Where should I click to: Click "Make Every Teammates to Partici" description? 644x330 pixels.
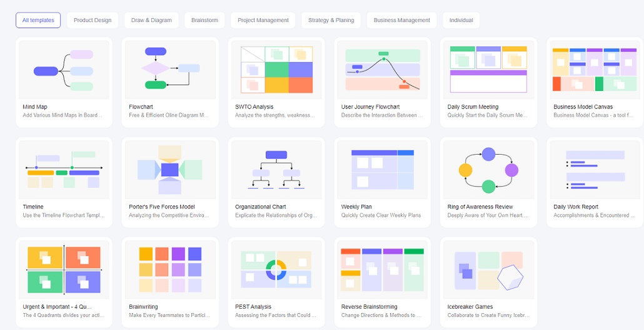169,316
